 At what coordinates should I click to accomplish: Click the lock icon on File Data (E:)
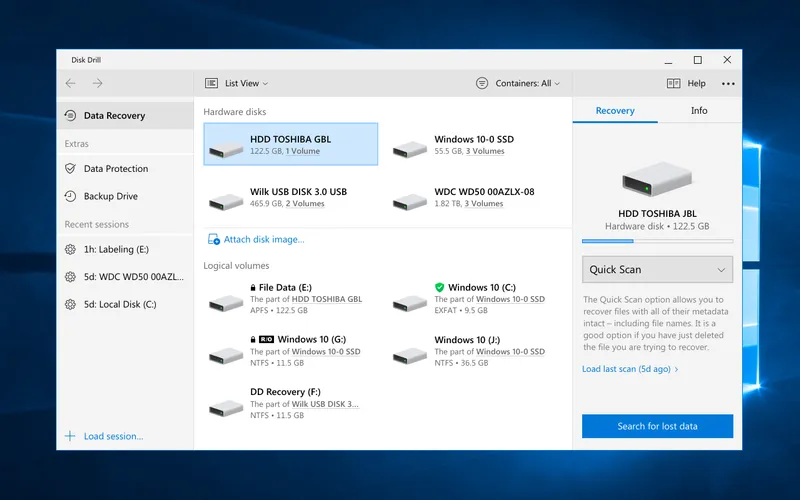pyautogui.click(x=253, y=287)
